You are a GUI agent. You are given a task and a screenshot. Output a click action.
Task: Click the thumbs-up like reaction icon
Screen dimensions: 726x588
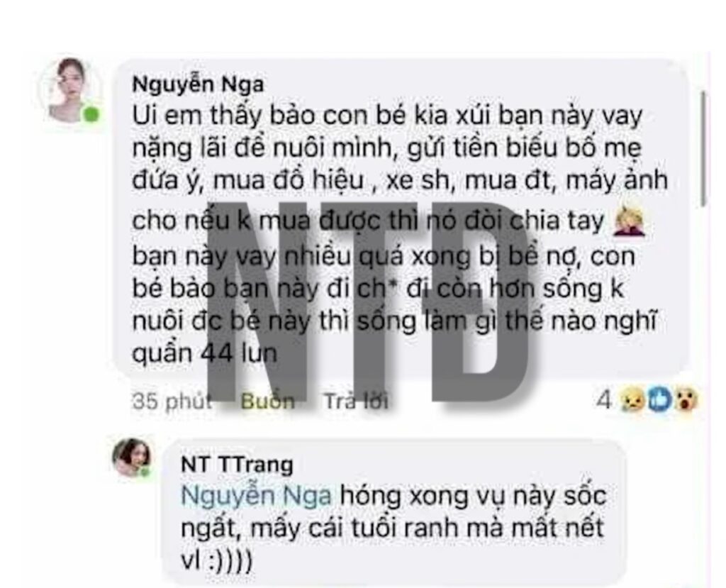[659, 400]
